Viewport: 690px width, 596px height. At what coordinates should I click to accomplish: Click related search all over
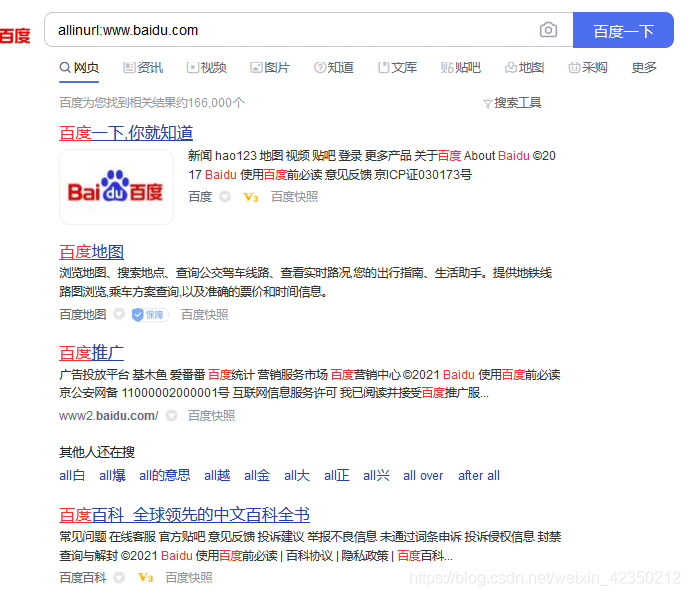coord(423,475)
